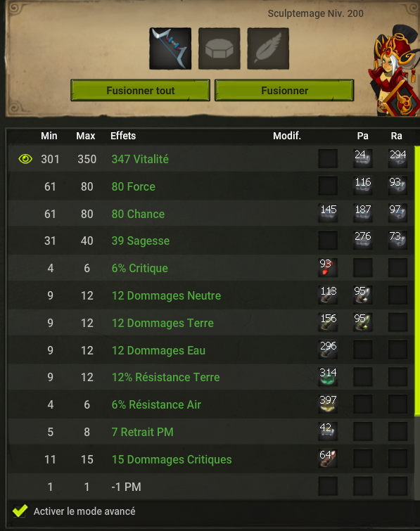This screenshot has width=420, height=531.
Task: Pick the Chance rune with quantity 145
Action: [x=328, y=213]
